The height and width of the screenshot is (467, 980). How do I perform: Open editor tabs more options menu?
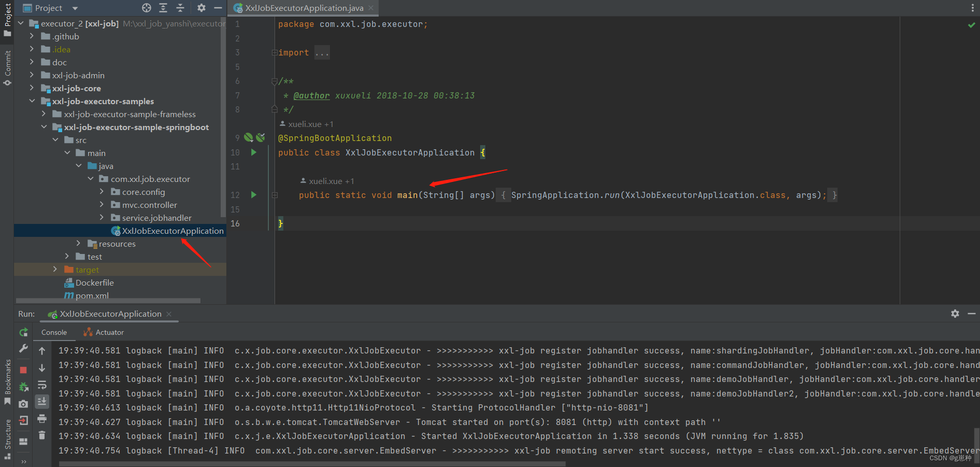click(x=972, y=8)
